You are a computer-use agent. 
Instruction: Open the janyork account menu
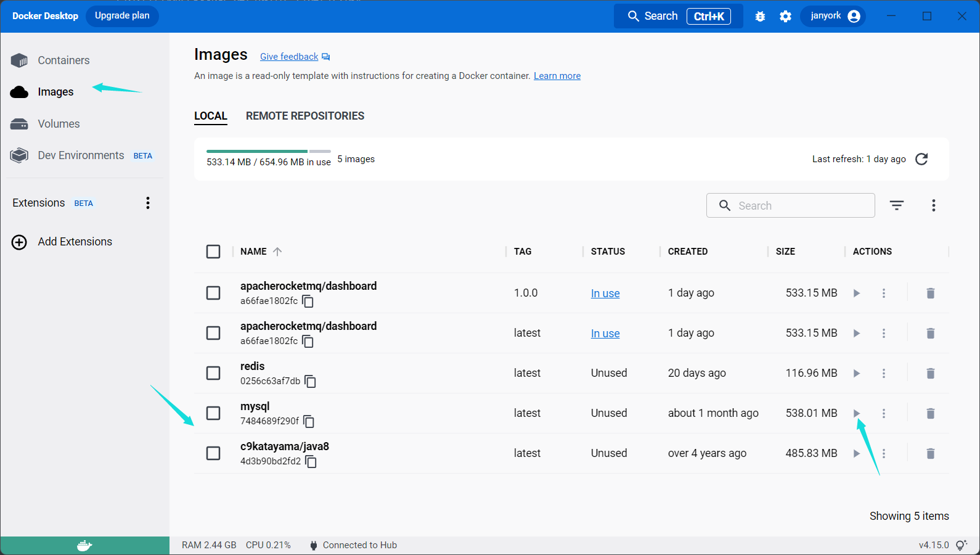[833, 16]
